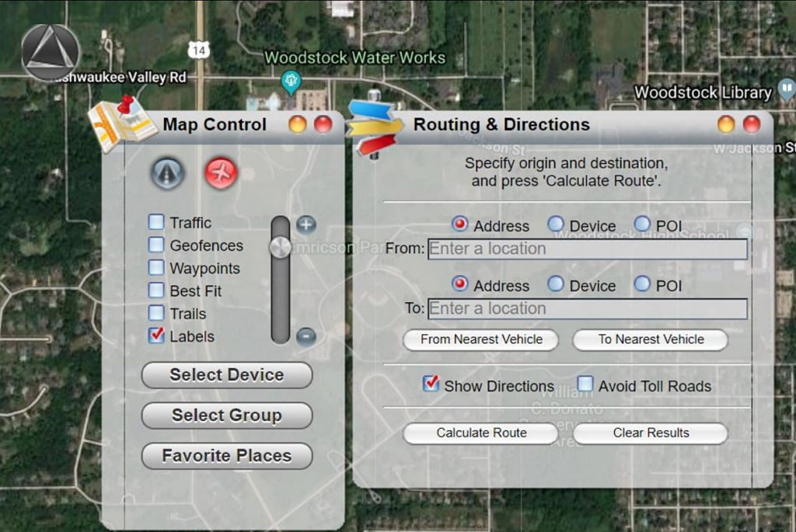Click the Routing & Directions title text
This screenshot has width=796, height=532.
(x=501, y=124)
